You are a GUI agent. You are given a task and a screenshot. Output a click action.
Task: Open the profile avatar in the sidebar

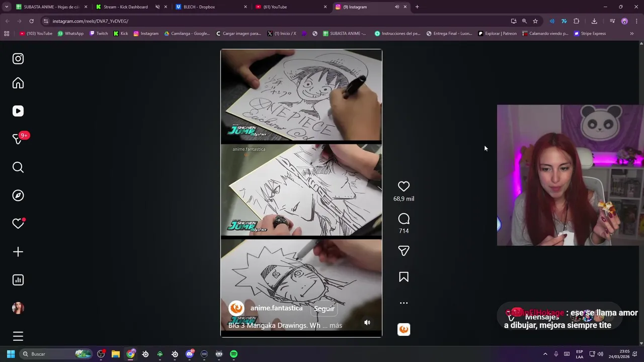18,308
